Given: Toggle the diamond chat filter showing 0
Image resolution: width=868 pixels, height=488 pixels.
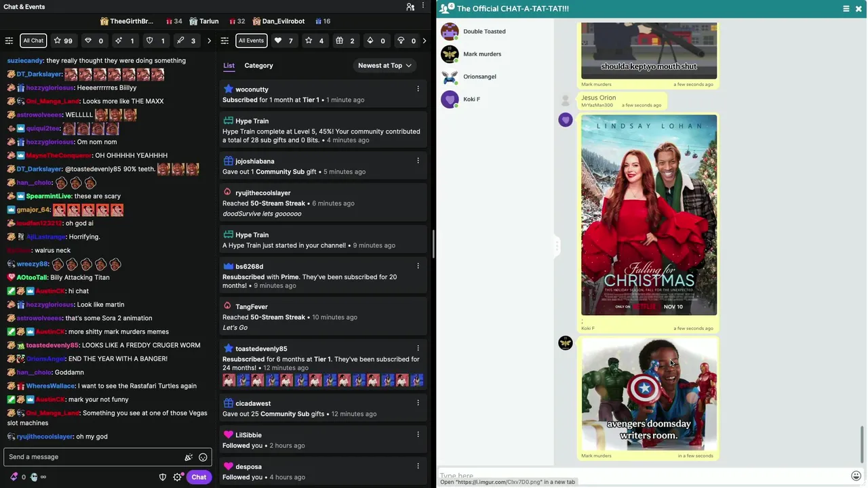Looking at the screenshot, I should point(94,41).
